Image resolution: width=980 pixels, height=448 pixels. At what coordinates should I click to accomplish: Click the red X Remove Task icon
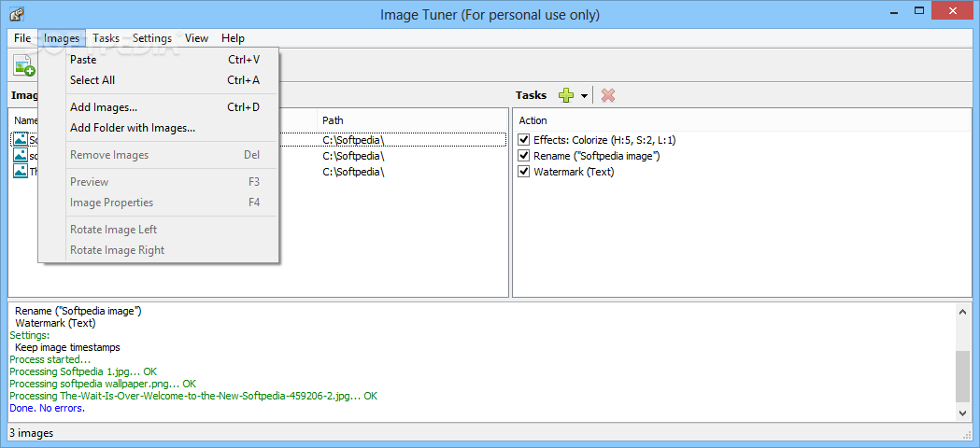point(607,95)
